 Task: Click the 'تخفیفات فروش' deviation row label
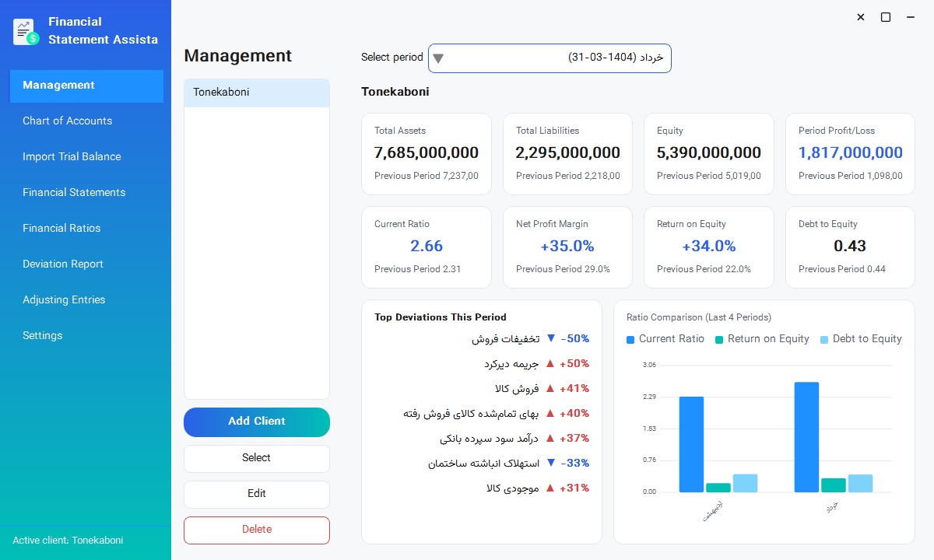(506, 339)
